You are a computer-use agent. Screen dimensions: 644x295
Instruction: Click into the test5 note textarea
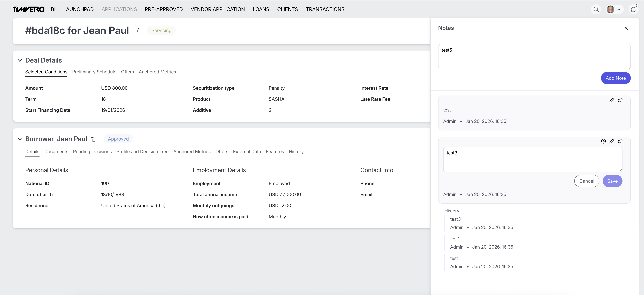534,57
